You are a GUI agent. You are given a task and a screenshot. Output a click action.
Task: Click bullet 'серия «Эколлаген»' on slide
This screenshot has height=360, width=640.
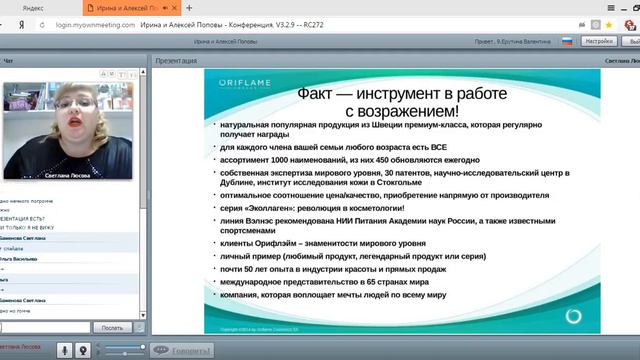312,208
